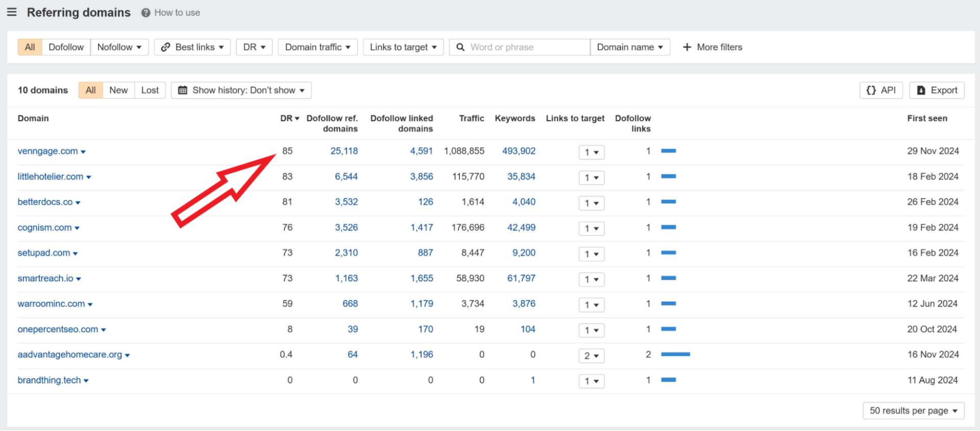Expand links to target for brandthing.tech

click(592, 381)
